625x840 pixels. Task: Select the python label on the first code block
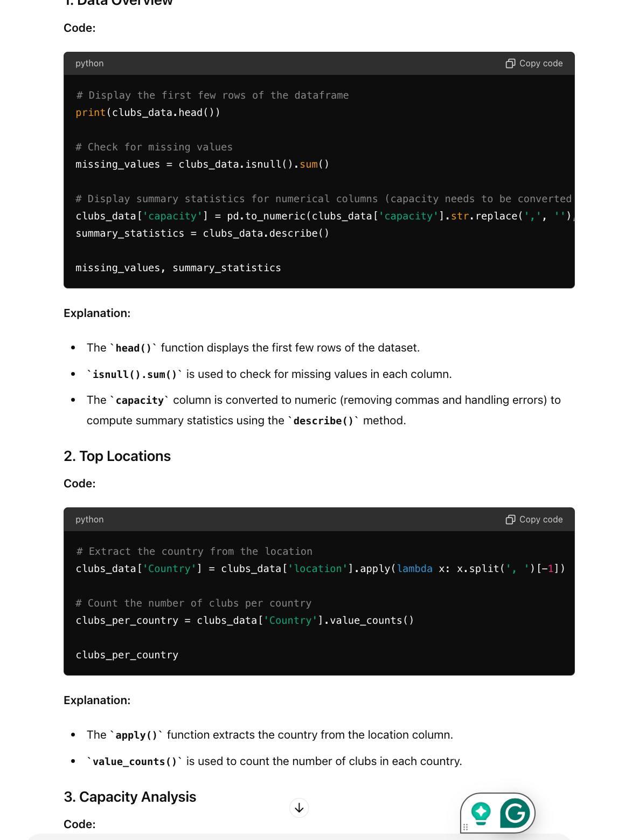(x=89, y=63)
